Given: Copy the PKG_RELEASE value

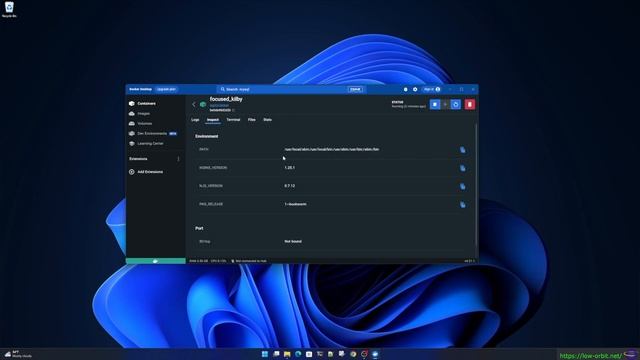Looking at the screenshot, I should (462, 204).
